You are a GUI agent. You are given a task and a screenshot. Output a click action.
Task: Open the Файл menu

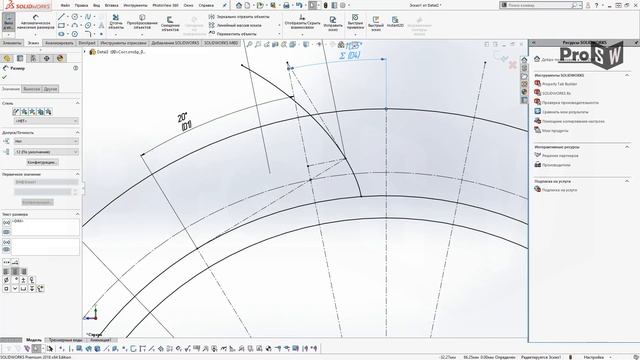[65, 6]
